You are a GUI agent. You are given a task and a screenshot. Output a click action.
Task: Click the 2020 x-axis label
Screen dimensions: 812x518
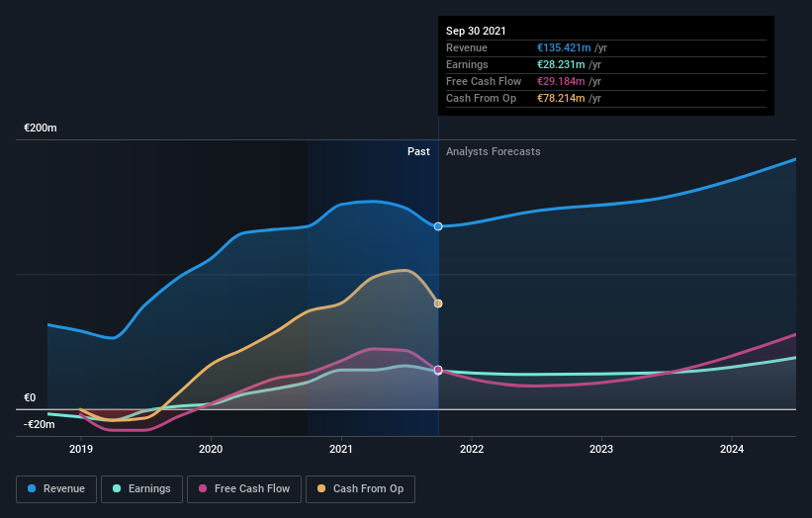[211, 449]
